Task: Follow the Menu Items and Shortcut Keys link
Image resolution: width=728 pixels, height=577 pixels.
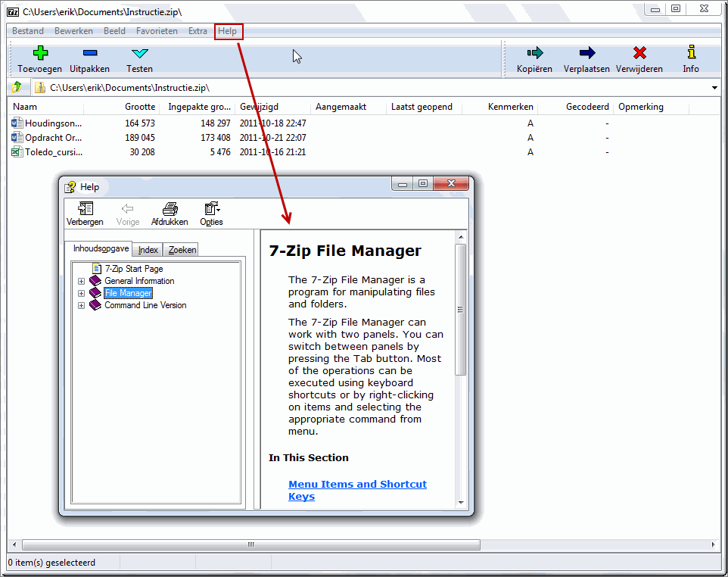Action: (x=357, y=490)
